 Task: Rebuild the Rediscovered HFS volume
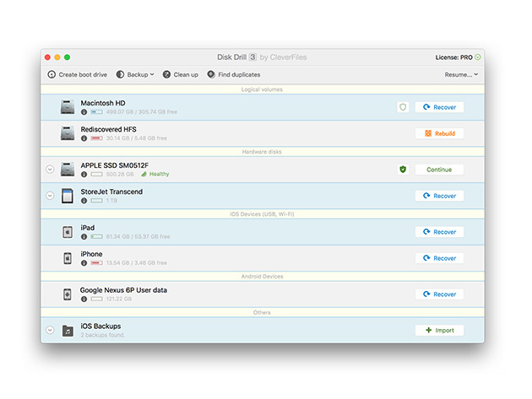tap(439, 133)
